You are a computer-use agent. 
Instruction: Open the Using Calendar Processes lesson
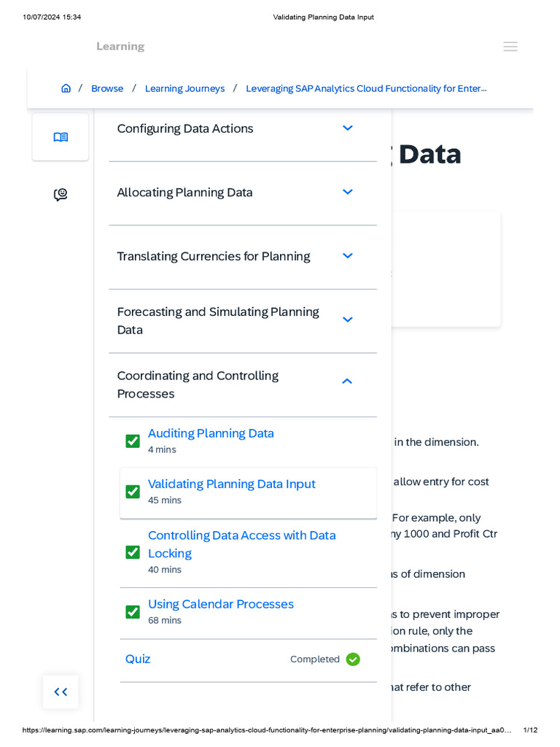220,604
